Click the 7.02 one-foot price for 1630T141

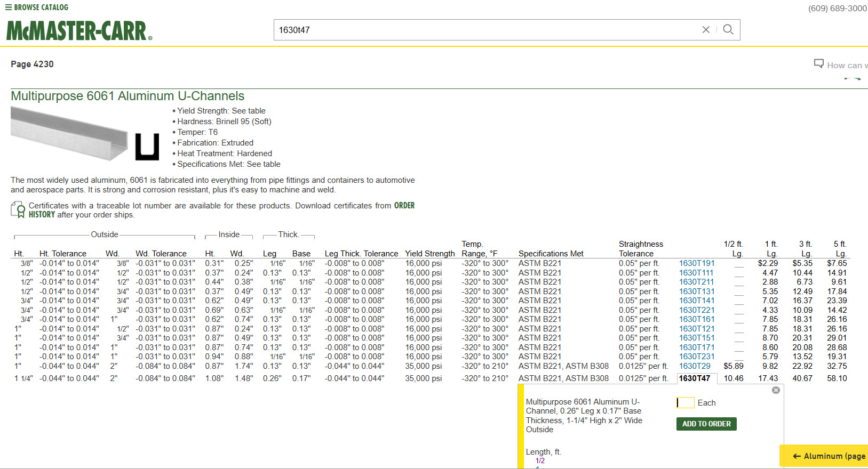[x=770, y=301]
